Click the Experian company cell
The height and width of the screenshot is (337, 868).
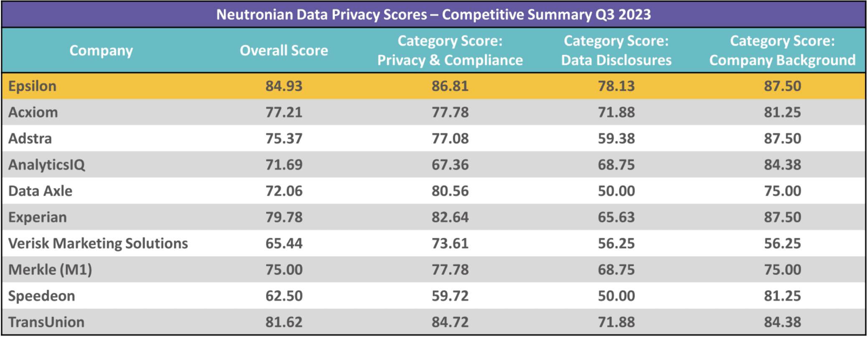click(38, 217)
